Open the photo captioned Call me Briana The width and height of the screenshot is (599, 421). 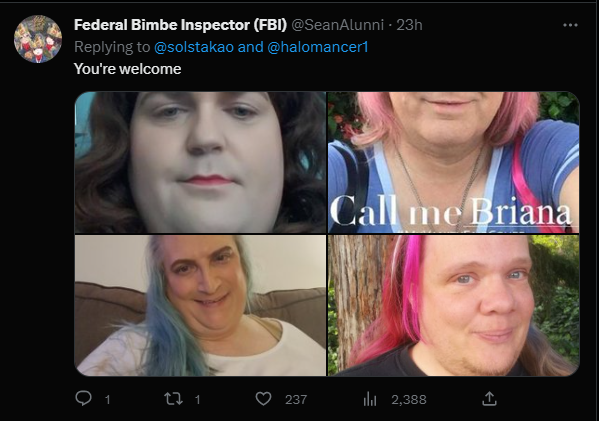pyautogui.click(x=453, y=162)
